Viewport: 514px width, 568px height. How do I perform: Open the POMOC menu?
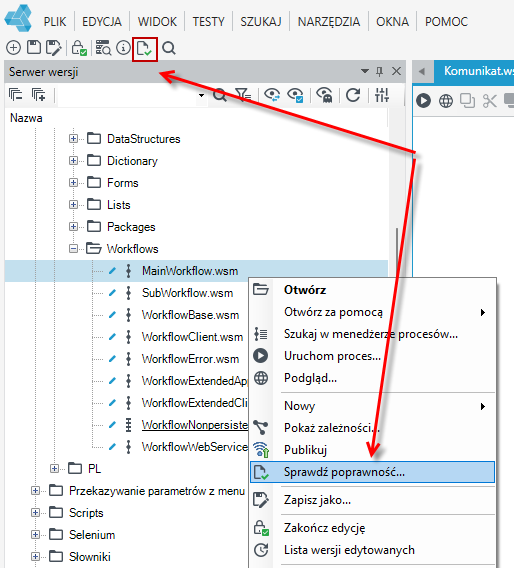[x=446, y=22]
